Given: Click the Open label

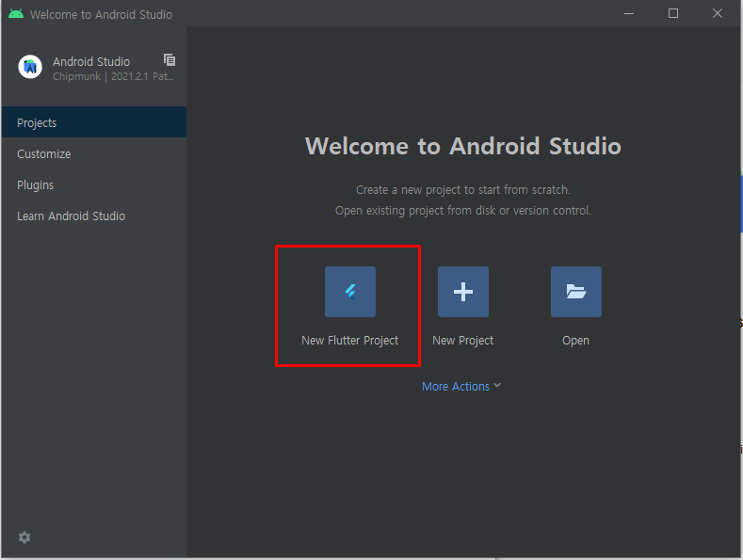Looking at the screenshot, I should [x=575, y=341].
